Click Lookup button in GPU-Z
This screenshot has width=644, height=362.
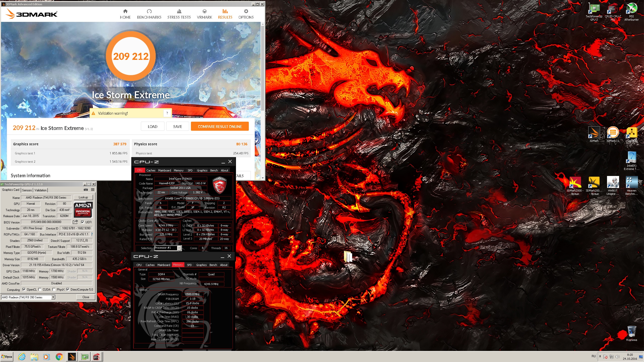tap(83, 197)
